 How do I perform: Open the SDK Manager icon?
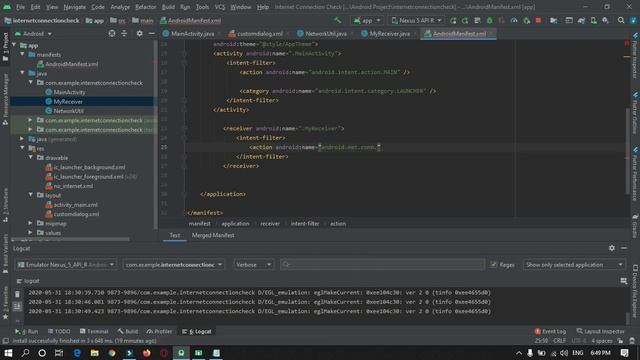pos(606,20)
